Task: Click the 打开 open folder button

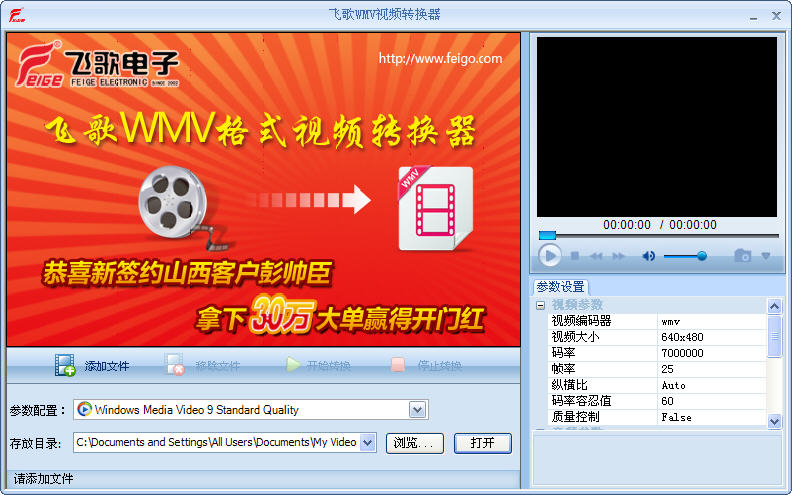Action: click(x=482, y=443)
